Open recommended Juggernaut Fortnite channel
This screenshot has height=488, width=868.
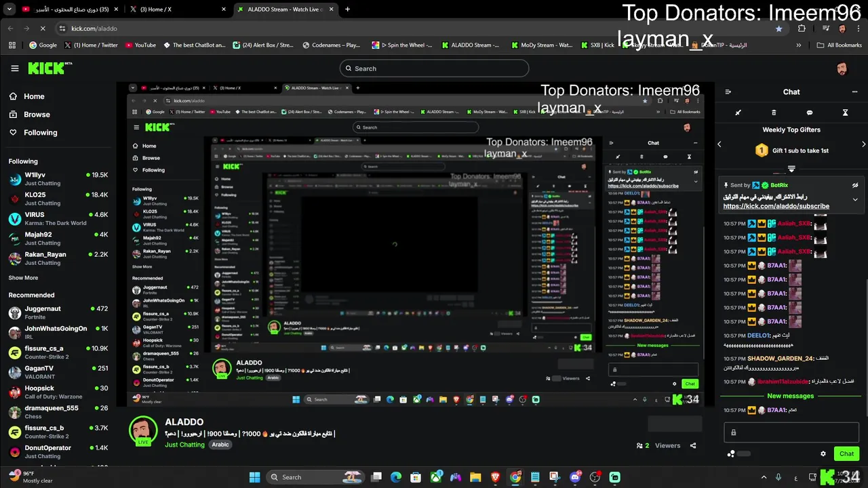pyautogui.click(x=58, y=312)
